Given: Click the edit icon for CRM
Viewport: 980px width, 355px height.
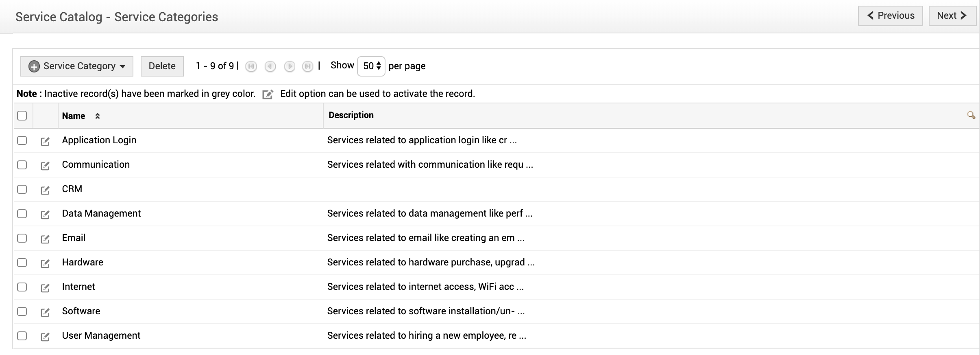Looking at the screenshot, I should pos(45,190).
